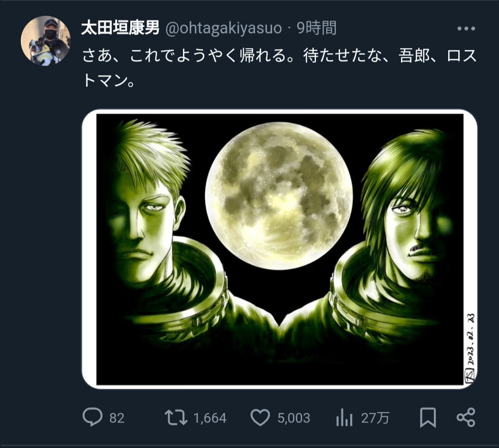This screenshot has width=499, height=448.
Task: Click the retweet count 1,664
Action: 210,418
